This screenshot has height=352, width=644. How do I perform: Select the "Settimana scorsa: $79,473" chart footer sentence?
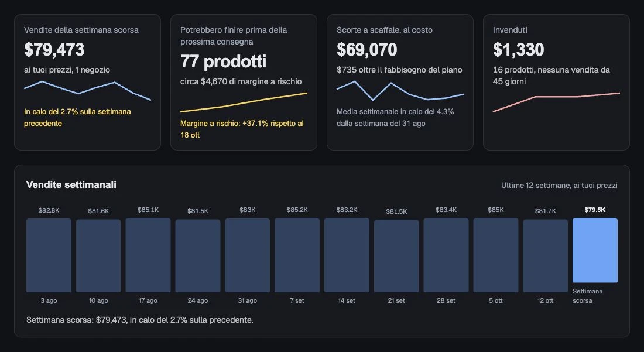tap(140, 320)
